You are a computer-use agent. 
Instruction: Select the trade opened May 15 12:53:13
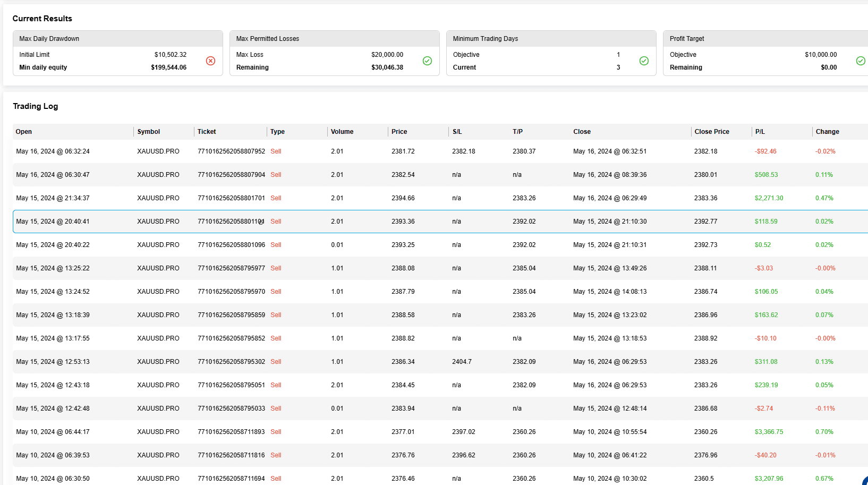[x=440, y=362]
